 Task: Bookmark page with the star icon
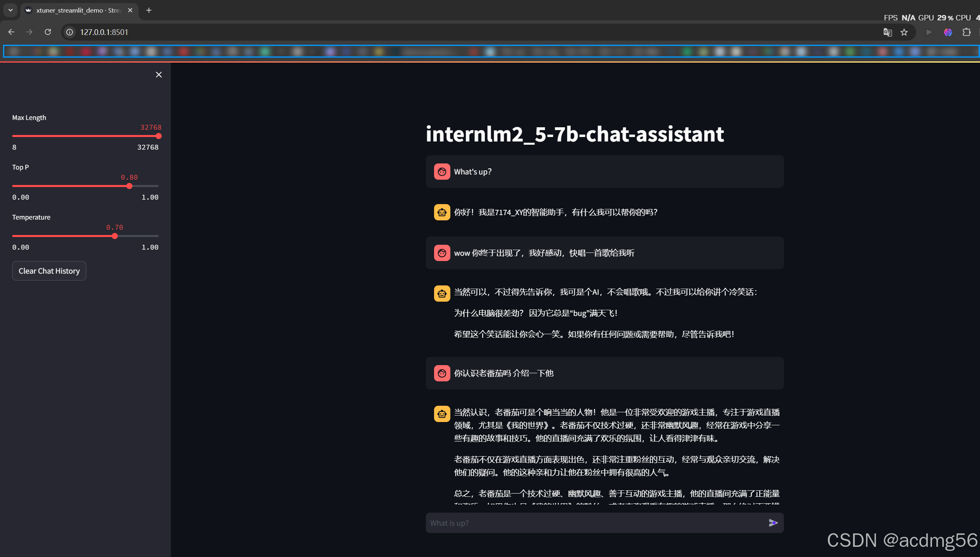point(904,32)
